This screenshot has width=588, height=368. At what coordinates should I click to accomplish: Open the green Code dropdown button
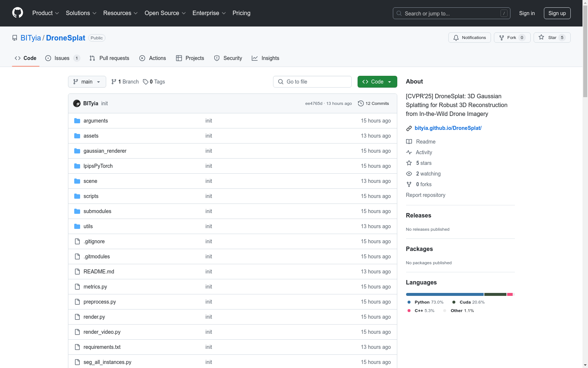point(377,82)
